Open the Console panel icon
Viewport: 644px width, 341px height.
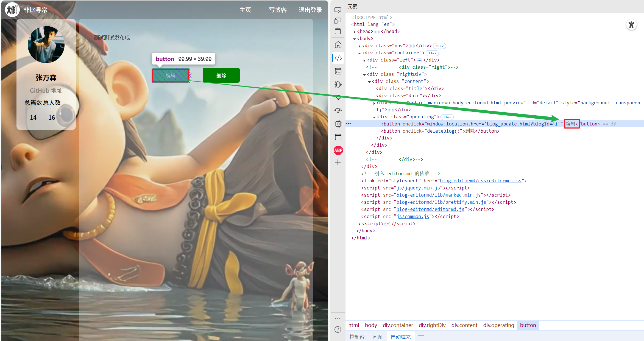coord(338,71)
